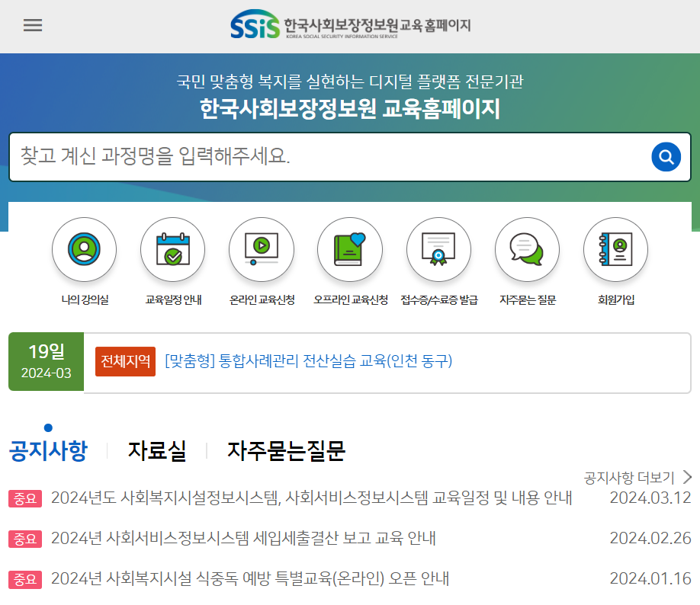Click the SSIS logo to go home

click(x=349, y=24)
